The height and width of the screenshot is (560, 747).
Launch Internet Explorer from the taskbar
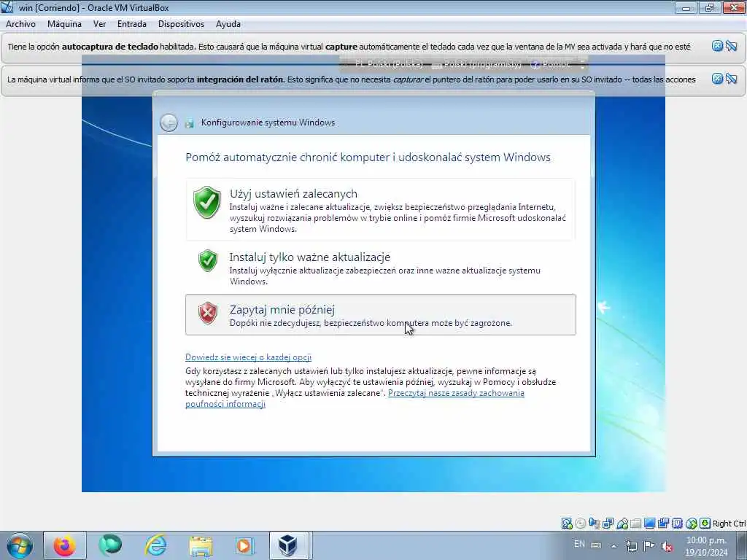pyautogui.click(x=156, y=545)
